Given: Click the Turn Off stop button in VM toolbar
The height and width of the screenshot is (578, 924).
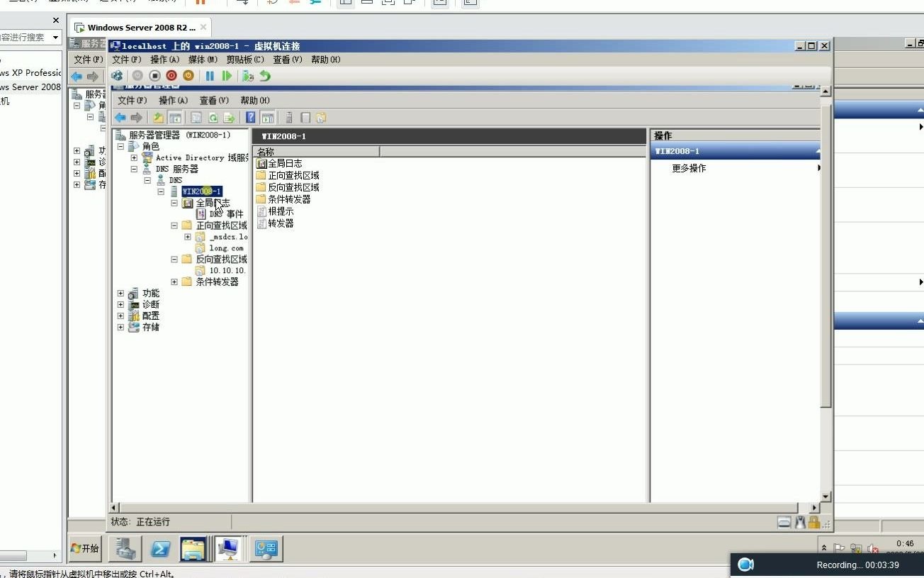Looking at the screenshot, I should pos(154,75).
